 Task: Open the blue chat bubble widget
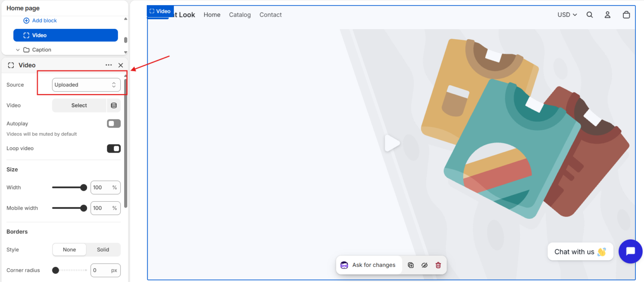[630, 251]
